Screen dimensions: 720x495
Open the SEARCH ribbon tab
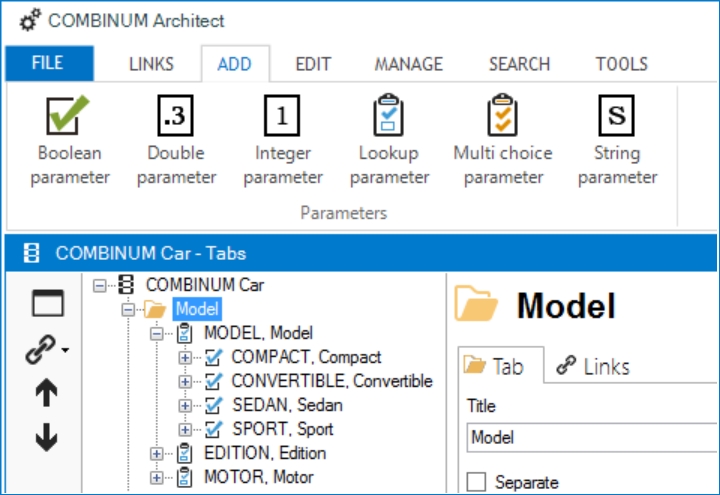click(519, 64)
